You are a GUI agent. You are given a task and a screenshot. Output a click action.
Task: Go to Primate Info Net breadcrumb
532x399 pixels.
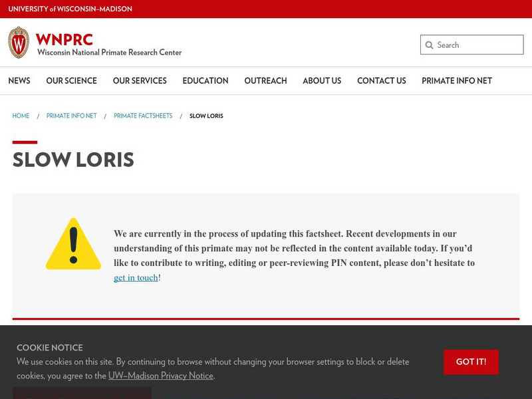point(72,116)
